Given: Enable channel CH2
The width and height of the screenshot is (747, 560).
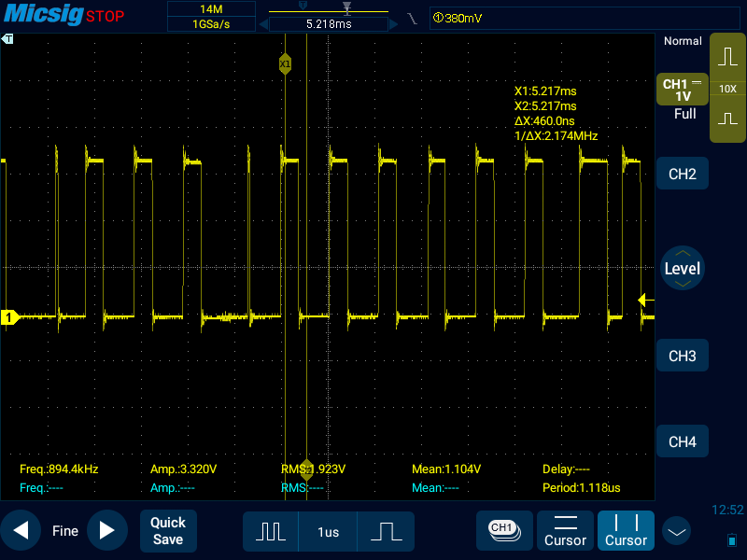Looking at the screenshot, I should pyautogui.click(x=683, y=174).
